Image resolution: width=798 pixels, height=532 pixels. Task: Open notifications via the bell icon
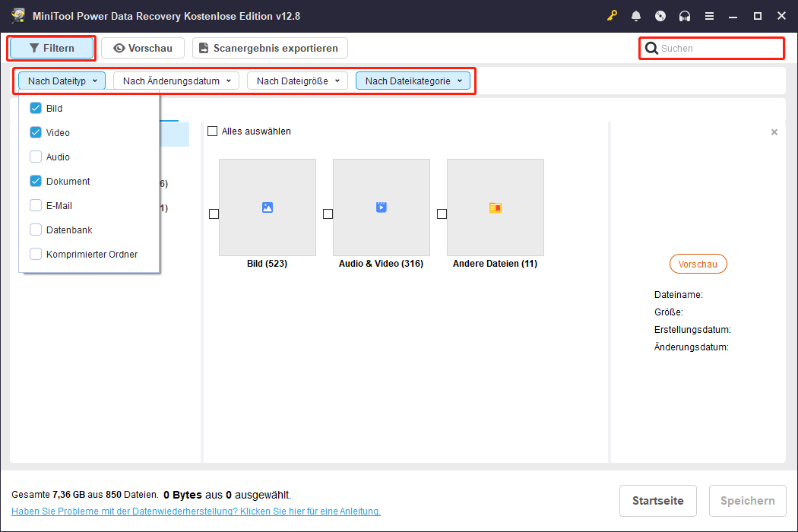(636, 15)
